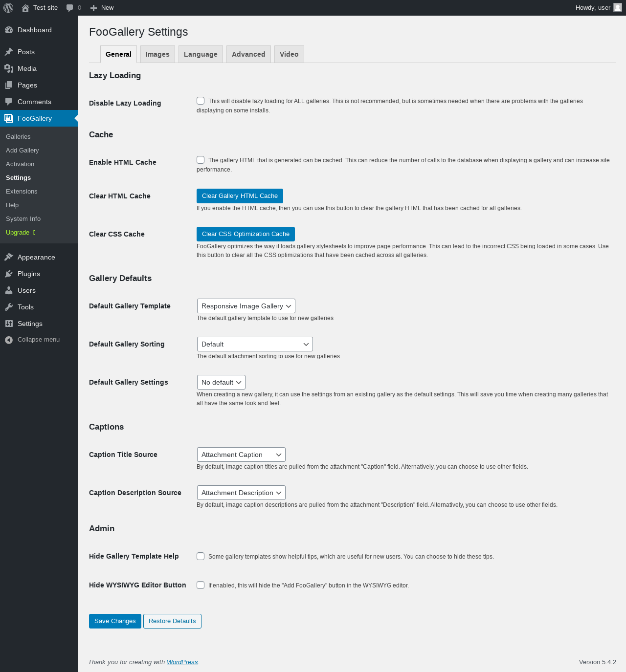Click the plus New icon in admin bar
626x672 pixels.
tap(94, 8)
